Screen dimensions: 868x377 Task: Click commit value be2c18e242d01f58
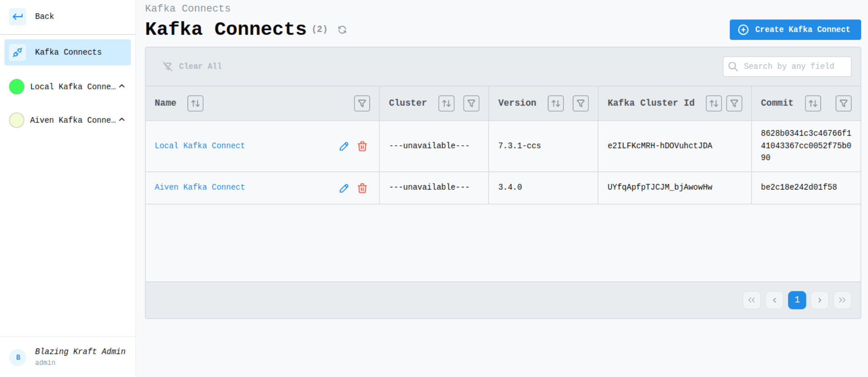coord(799,187)
